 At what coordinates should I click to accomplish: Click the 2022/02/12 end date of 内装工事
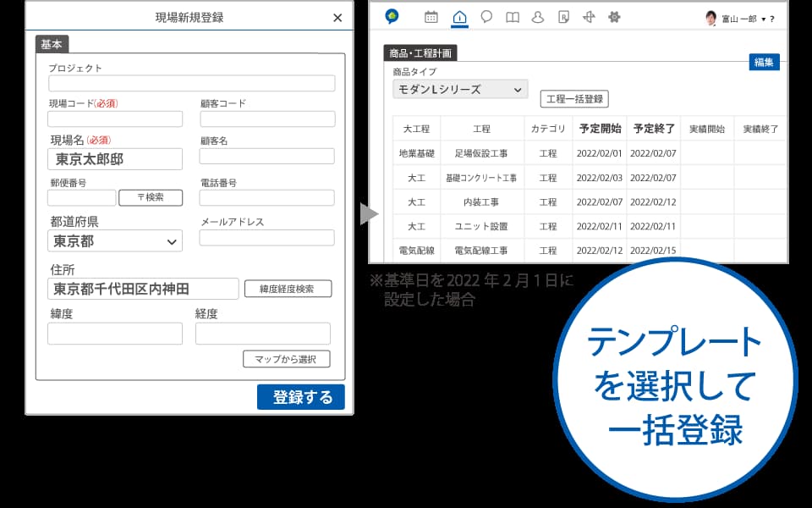click(x=654, y=202)
